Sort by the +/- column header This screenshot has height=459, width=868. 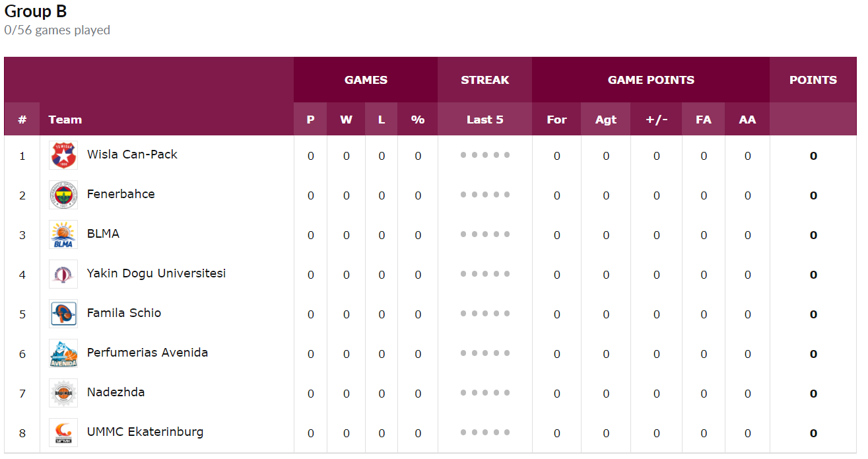click(657, 120)
